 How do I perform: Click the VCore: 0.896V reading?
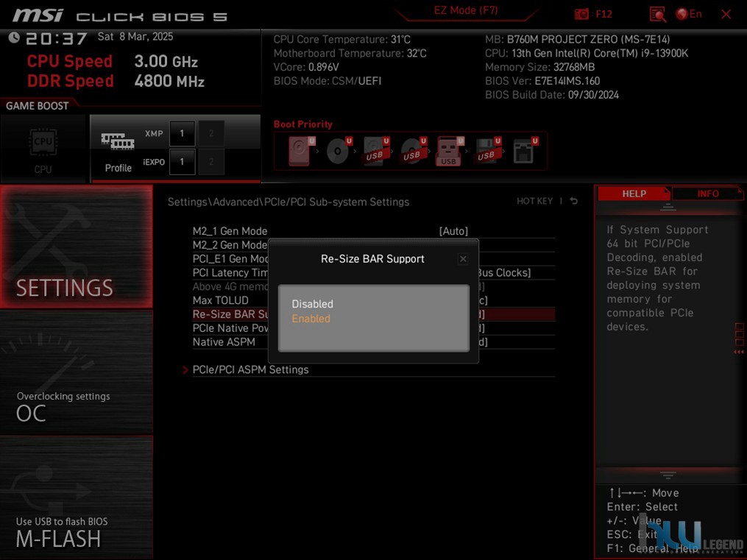tap(306, 67)
